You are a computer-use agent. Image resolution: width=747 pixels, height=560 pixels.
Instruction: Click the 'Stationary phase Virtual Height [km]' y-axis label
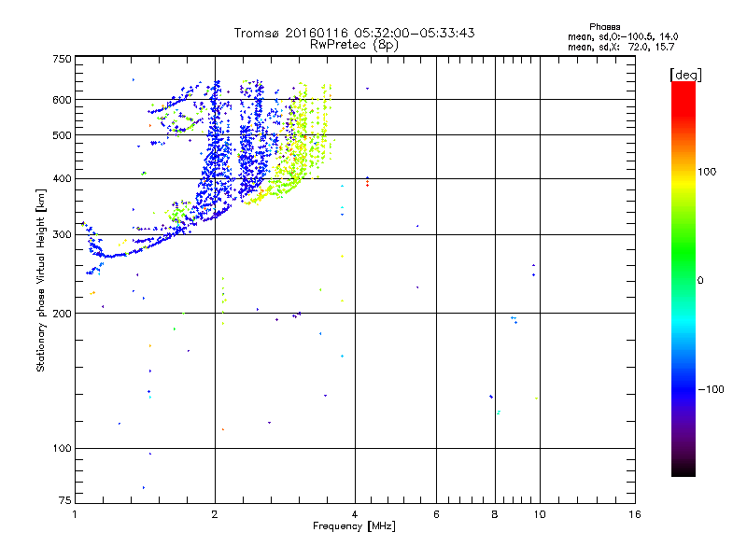point(40,280)
